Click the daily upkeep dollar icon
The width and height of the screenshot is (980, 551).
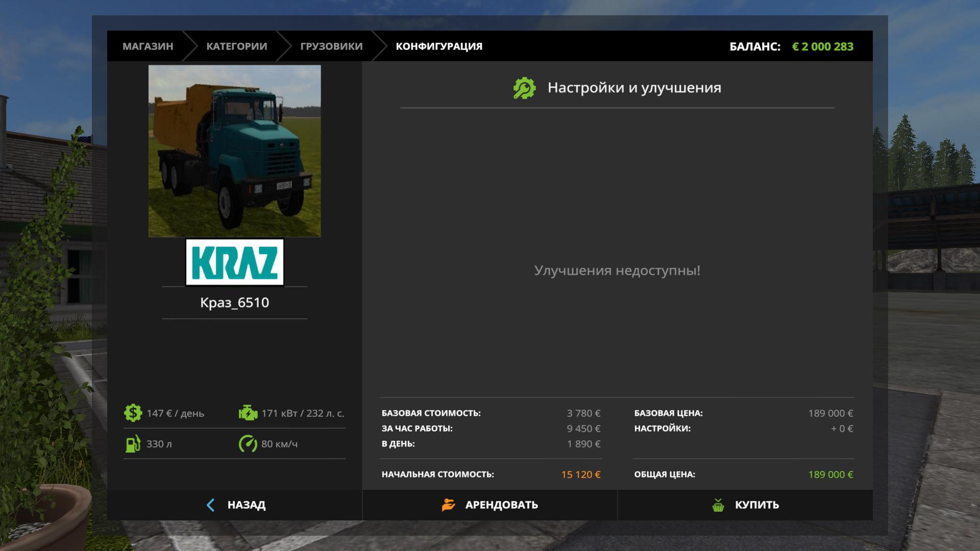click(133, 413)
